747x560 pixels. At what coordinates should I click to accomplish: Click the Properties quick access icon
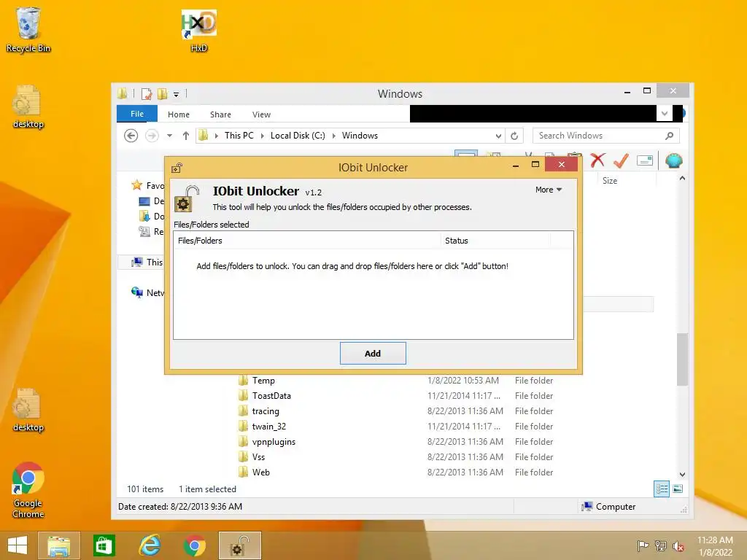pos(147,94)
